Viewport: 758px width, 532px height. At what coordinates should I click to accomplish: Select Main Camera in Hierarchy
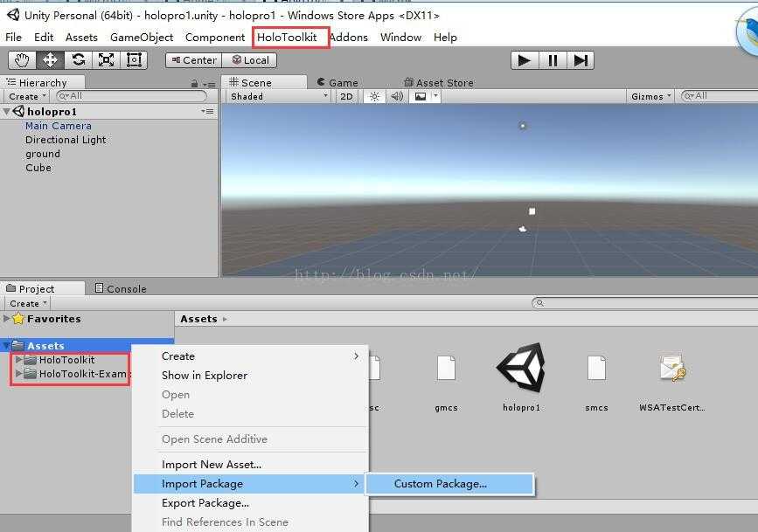coord(58,126)
